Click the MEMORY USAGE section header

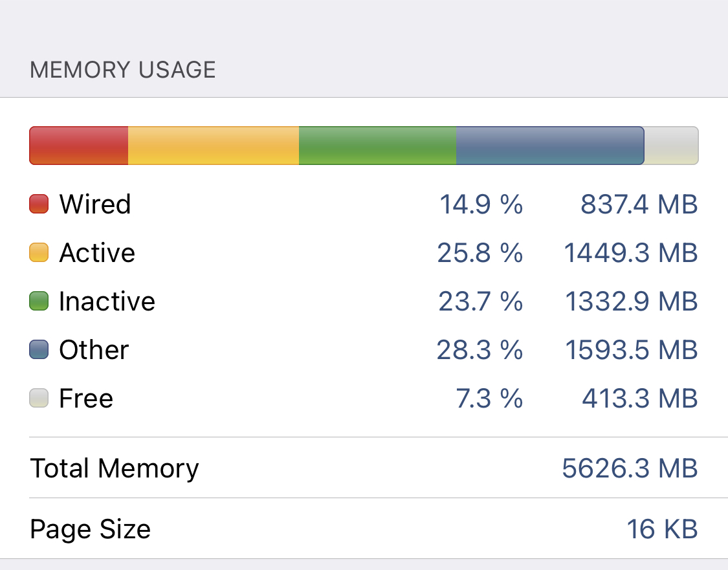123,69
